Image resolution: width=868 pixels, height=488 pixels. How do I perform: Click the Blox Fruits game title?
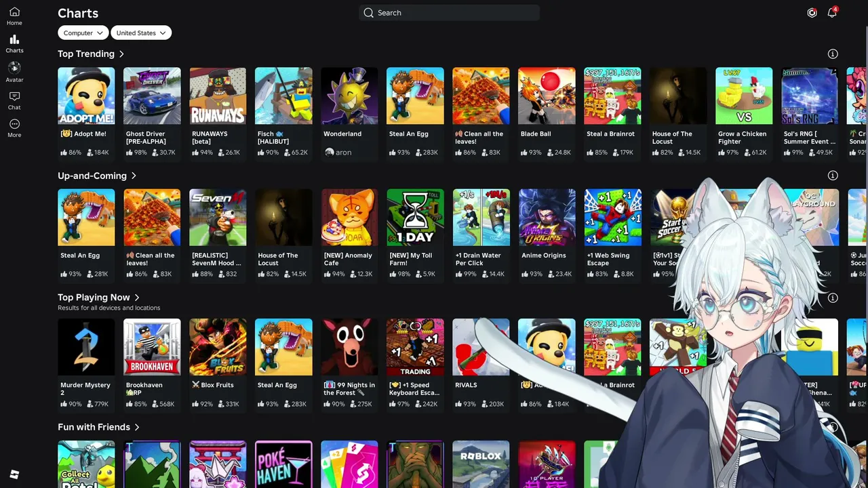pyautogui.click(x=213, y=385)
